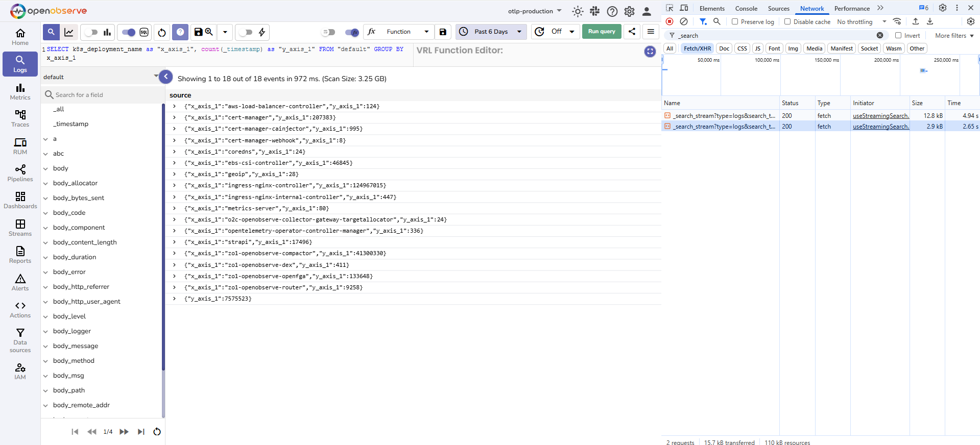Go to Alerts in the sidebar
Image resolution: width=980 pixels, height=445 pixels.
pyautogui.click(x=20, y=282)
